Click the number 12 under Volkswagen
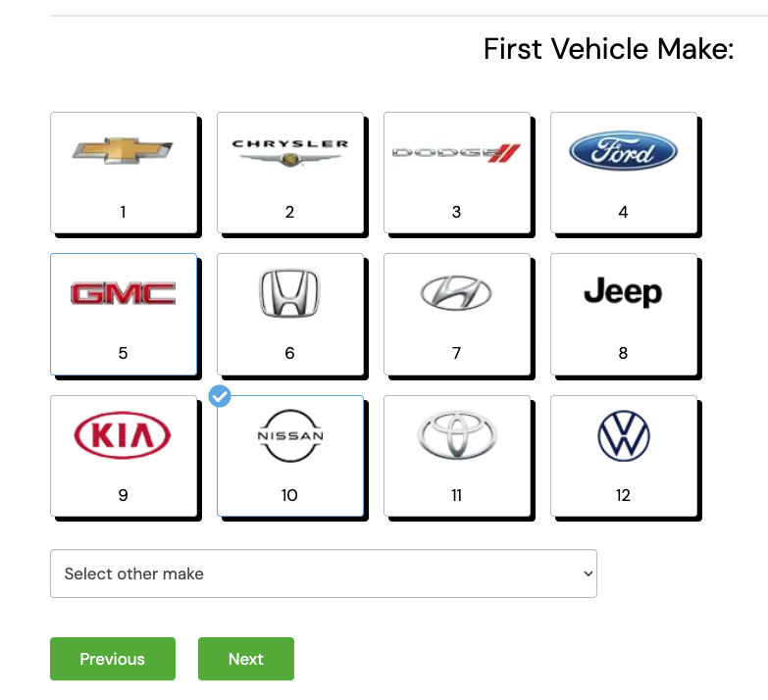768x700 pixels. (x=623, y=495)
